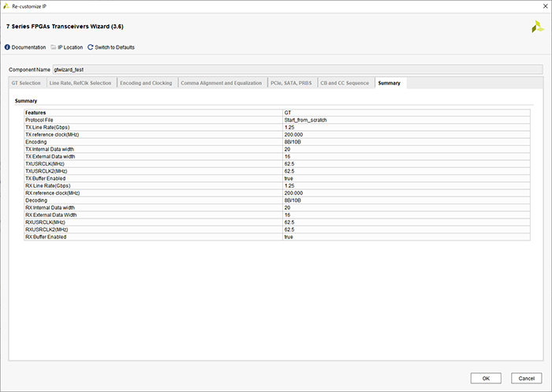Click Switch to Defaults text
552x392 pixels.
point(115,47)
